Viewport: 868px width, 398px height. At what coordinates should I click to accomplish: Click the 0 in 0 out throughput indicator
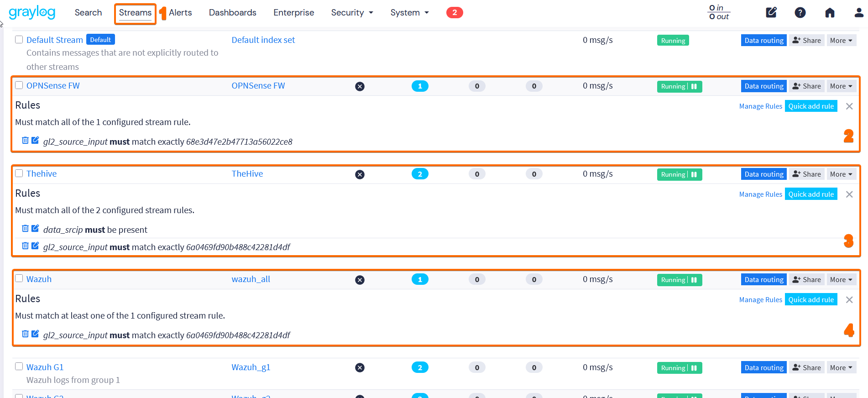[719, 12]
